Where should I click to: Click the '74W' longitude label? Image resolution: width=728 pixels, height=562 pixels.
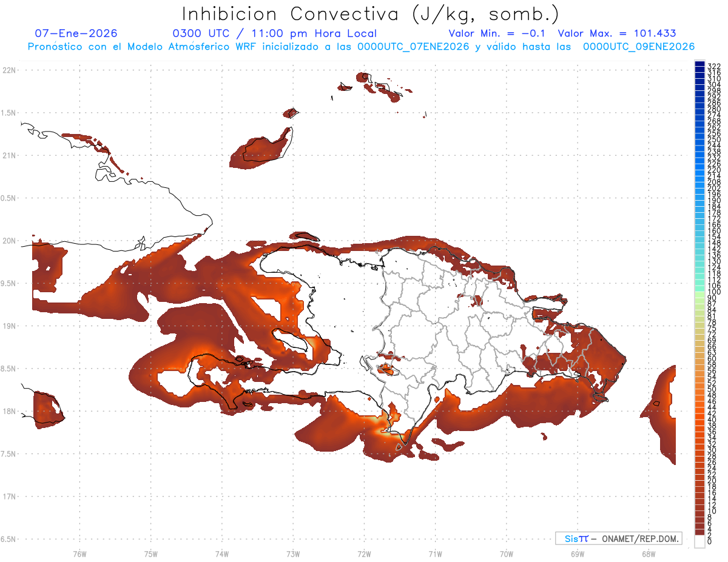(x=222, y=554)
